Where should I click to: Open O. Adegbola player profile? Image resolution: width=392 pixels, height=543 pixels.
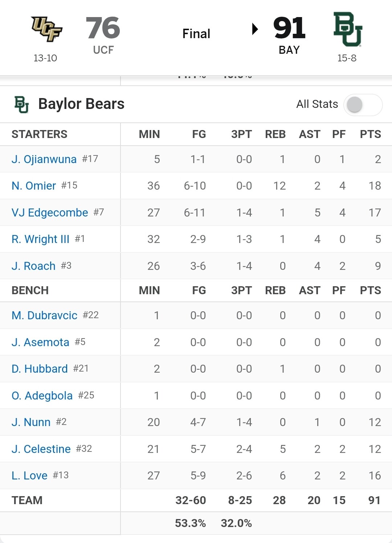pos(42,396)
